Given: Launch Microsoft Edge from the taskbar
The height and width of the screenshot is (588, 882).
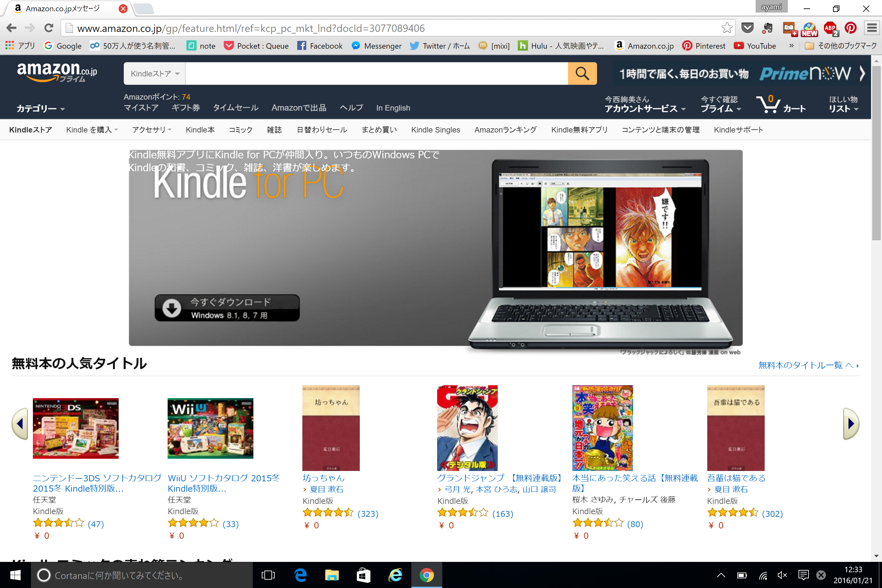Looking at the screenshot, I should [x=300, y=575].
